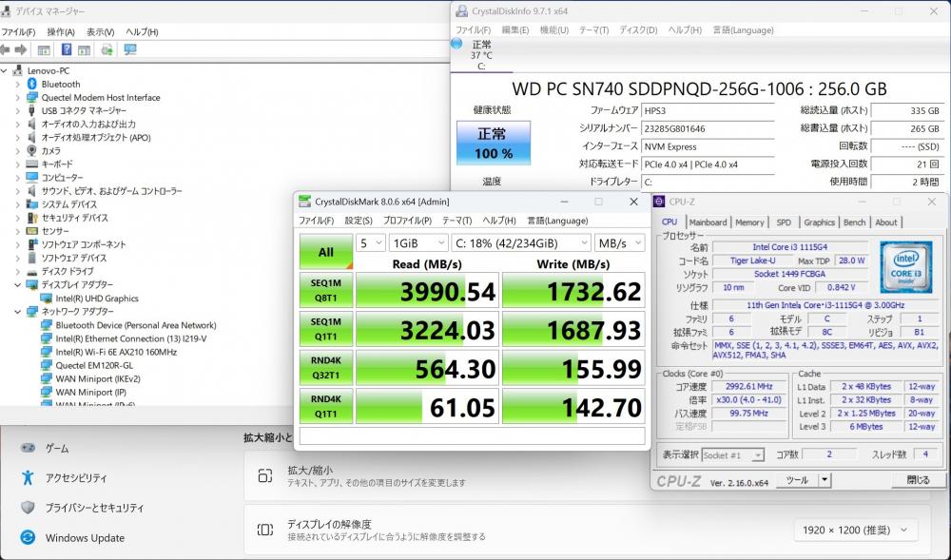
Task: Click the RND4K Q1T1 write result 142.70
Action: [573, 407]
